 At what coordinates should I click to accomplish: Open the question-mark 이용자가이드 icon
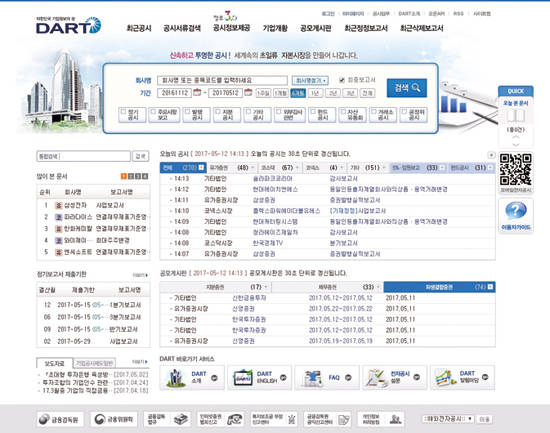coord(516,211)
